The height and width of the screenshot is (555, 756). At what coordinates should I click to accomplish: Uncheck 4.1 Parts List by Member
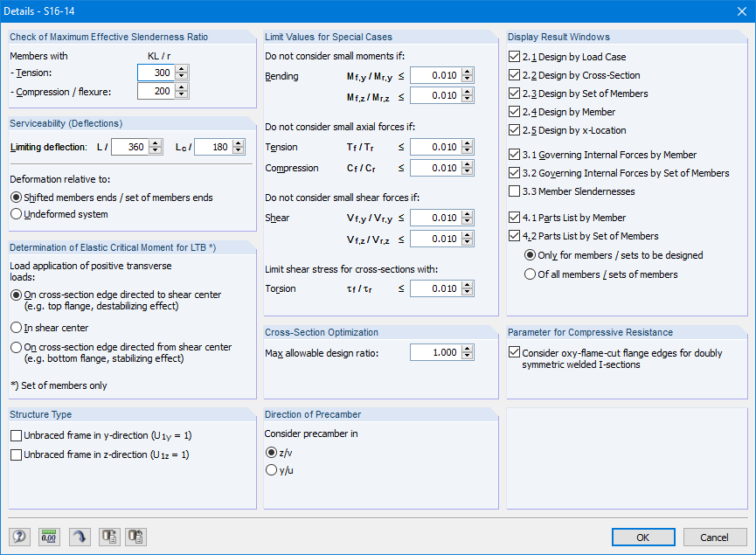512,217
